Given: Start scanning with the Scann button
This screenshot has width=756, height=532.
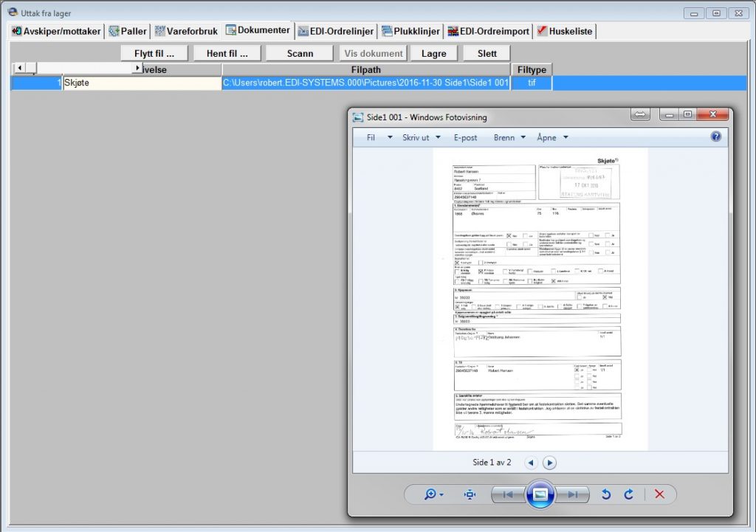Looking at the screenshot, I should coord(300,53).
